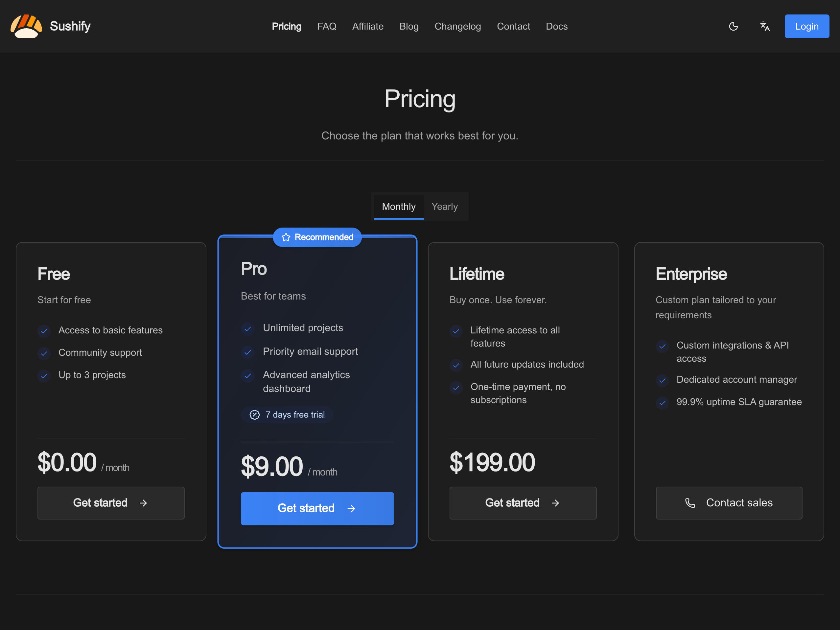The image size is (840, 630).
Task: Switch to the Yearly billing tab
Action: click(x=444, y=207)
